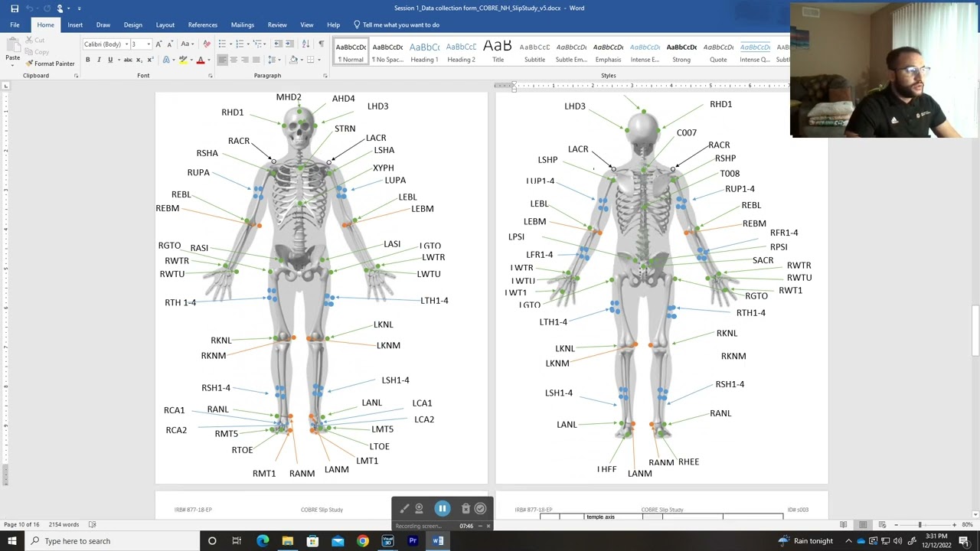The height and width of the screenshot is (551, 980).
Task: Switch to the Mailings tab
Action: tap(243, 25)
